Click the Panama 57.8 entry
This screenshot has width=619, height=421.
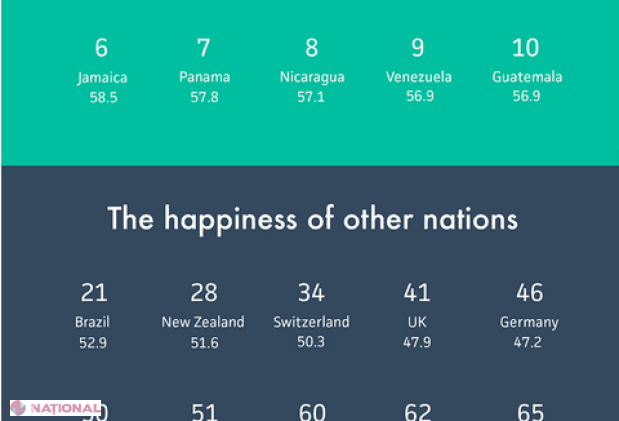pyautogui.click(x=204, y=71)
